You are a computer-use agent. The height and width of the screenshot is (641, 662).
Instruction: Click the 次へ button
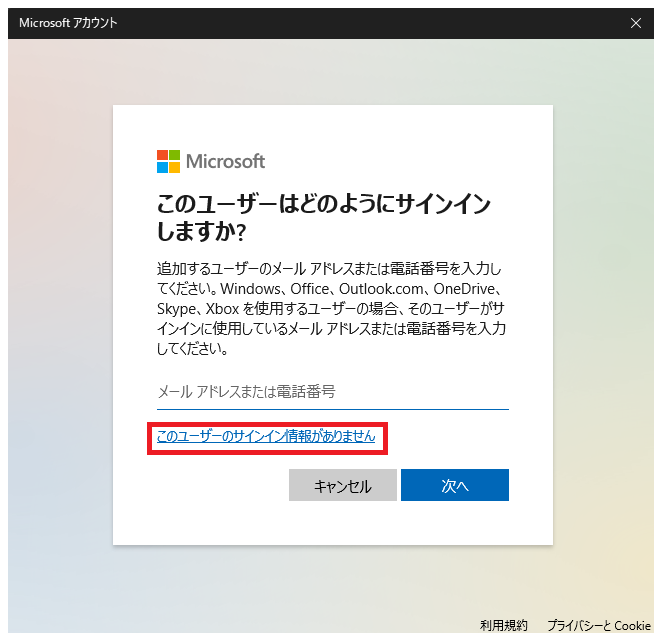455,485
